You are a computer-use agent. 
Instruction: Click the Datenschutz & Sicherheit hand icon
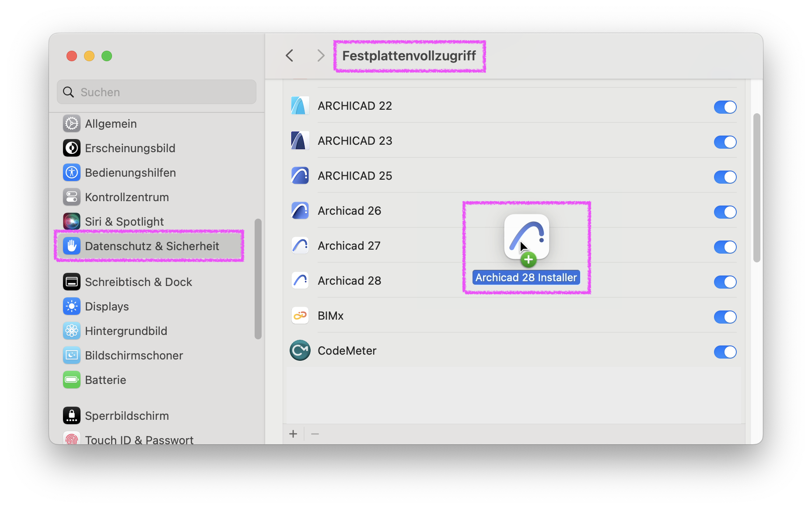(x=72, y=246)
